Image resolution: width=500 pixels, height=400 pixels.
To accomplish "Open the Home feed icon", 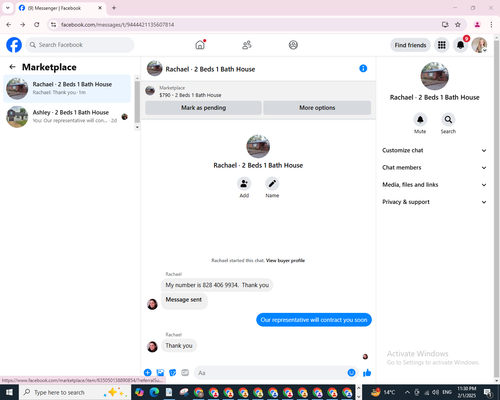I will coord(200,45).
